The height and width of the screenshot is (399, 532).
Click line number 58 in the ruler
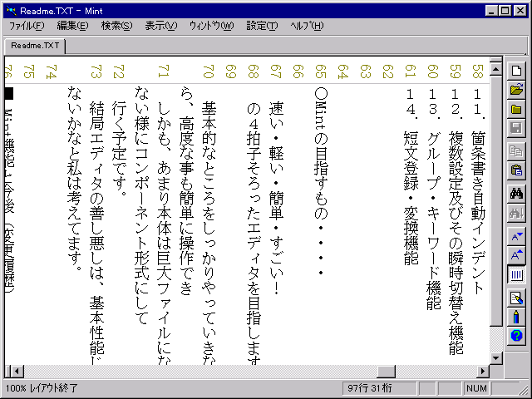pyautogui.click(x=477, y=71)
